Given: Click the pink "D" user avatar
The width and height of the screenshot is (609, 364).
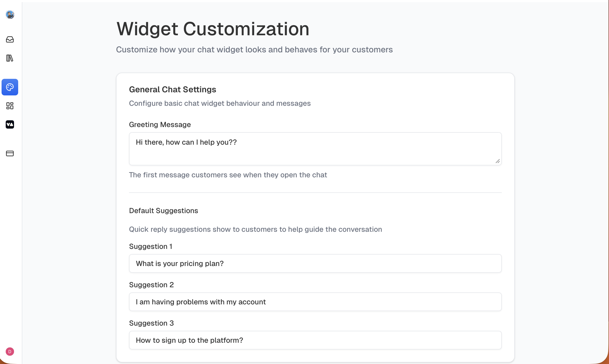Looking at the screenshot, I should 10,352.
